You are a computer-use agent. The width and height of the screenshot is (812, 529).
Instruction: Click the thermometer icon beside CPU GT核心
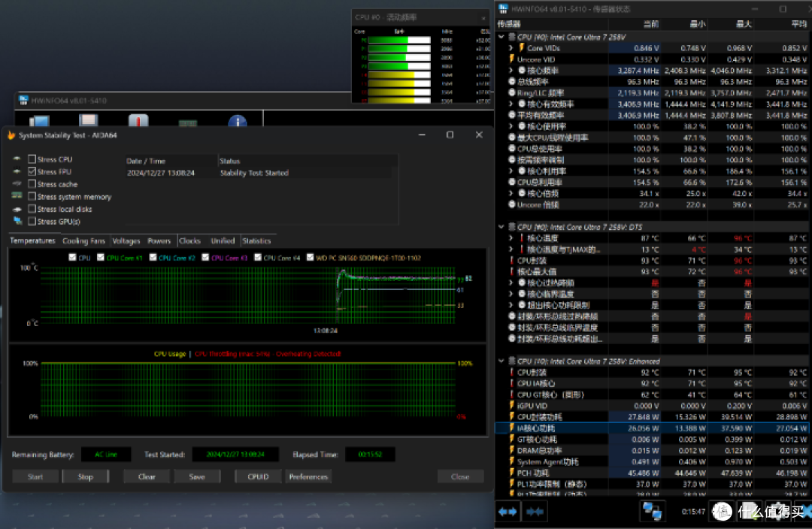click(512, 394)
